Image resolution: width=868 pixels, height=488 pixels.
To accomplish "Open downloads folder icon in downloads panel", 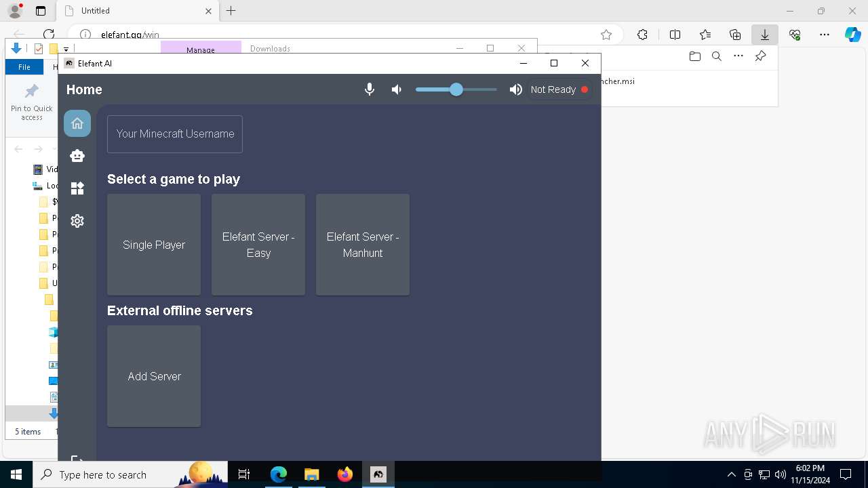I will tap(694, 56).
